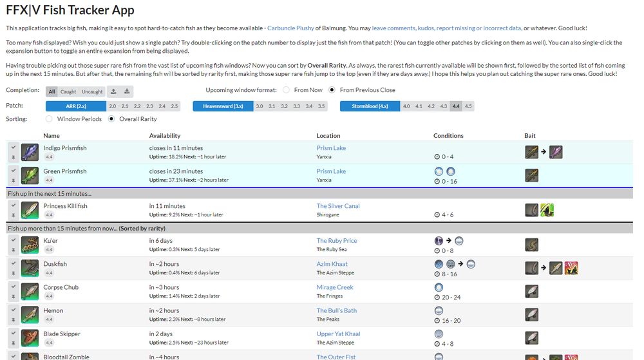Toggle patch 2.0 filter
The width and height of the screenshot is (644, 360).
pos(113,106)
